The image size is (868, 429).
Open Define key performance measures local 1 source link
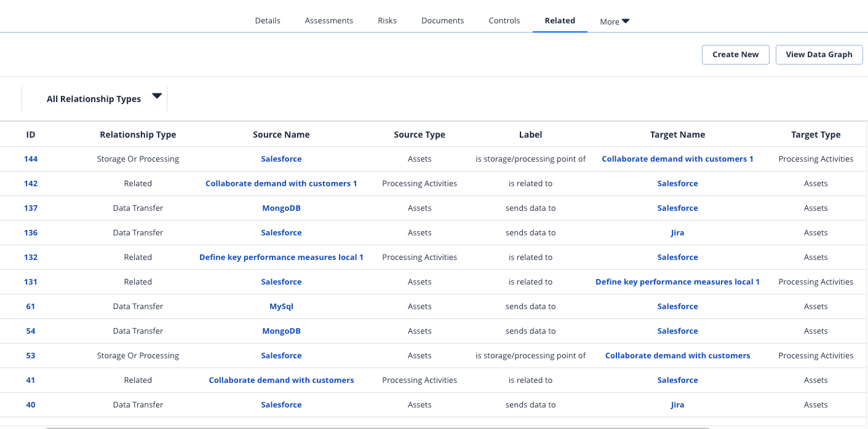[281, 257]
